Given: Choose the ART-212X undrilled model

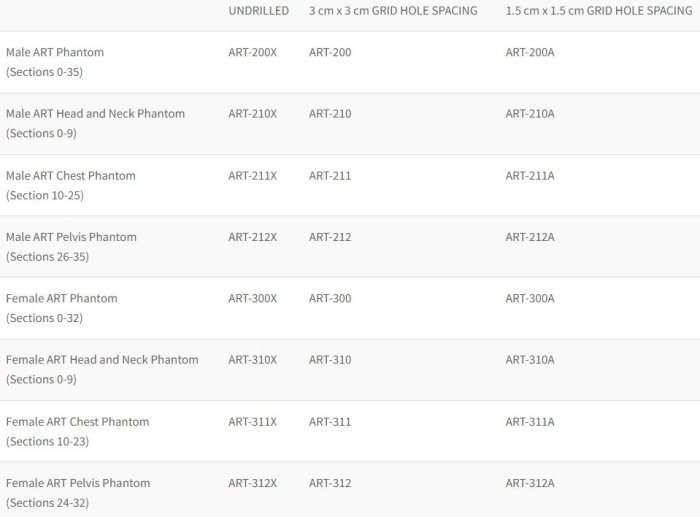Looking at the screenshot, I should (252, 237).
